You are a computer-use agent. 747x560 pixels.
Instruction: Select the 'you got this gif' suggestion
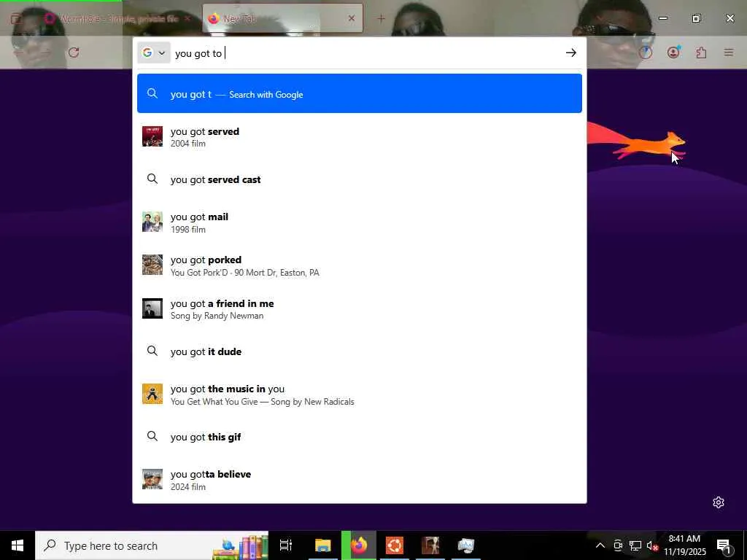coord(359,437)
